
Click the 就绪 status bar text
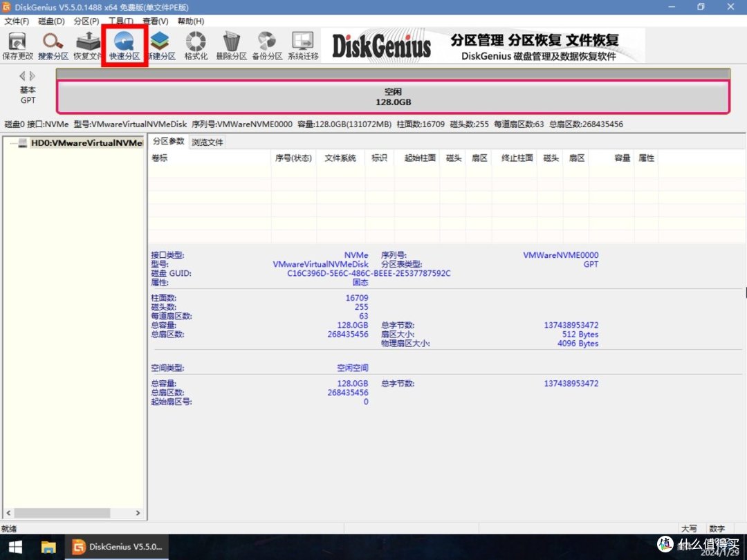click(x=9, y=529)
